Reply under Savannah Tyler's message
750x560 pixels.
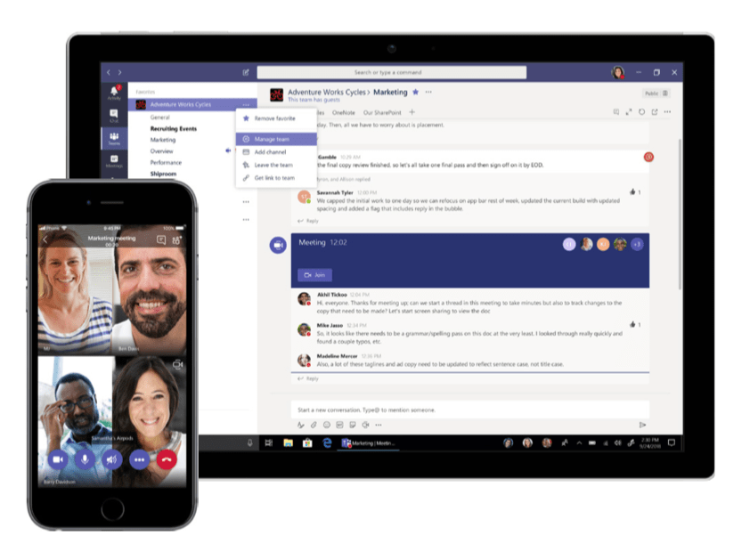click(x=308, y=221)
